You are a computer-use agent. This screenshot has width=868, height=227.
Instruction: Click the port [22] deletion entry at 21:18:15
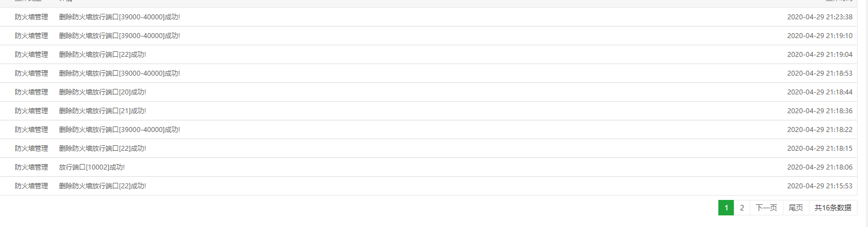point(103,149)
